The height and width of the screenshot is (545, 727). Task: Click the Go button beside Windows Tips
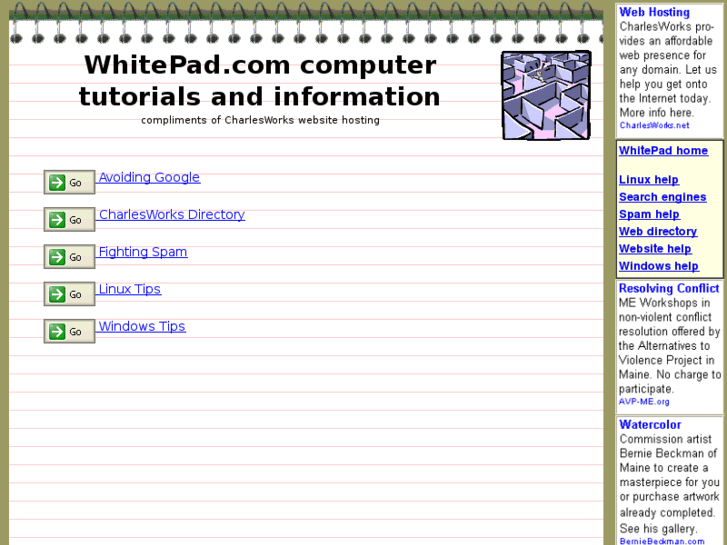pos(70,331)
